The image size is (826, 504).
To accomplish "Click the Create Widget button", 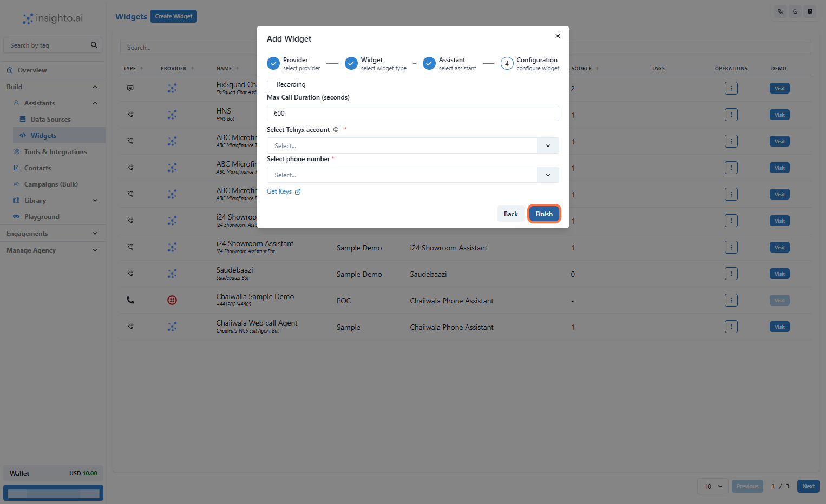I will point(173,16).
